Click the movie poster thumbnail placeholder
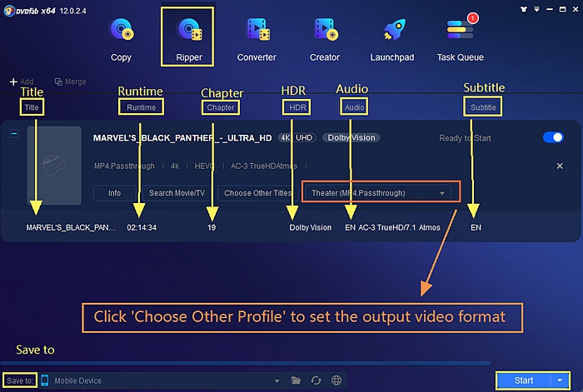Screen dimensions: 583x392 [x=54, y=166]
